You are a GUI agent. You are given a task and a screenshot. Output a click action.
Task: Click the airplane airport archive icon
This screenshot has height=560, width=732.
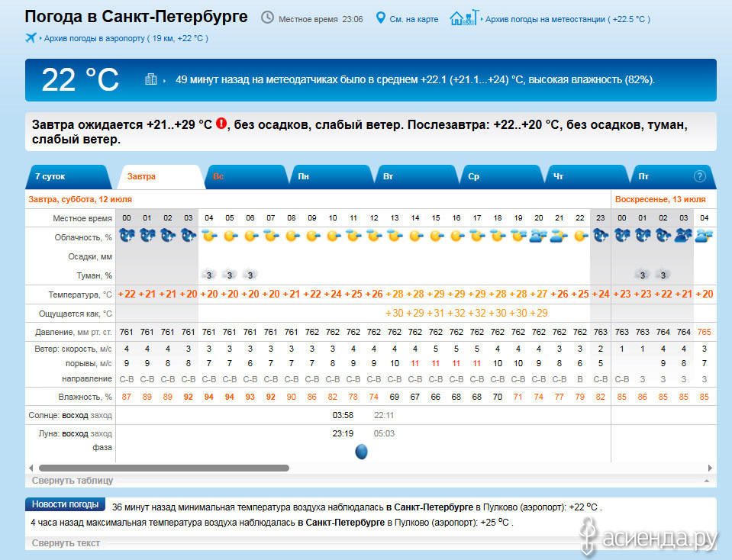pyautogui.click(x=31, y=37)
